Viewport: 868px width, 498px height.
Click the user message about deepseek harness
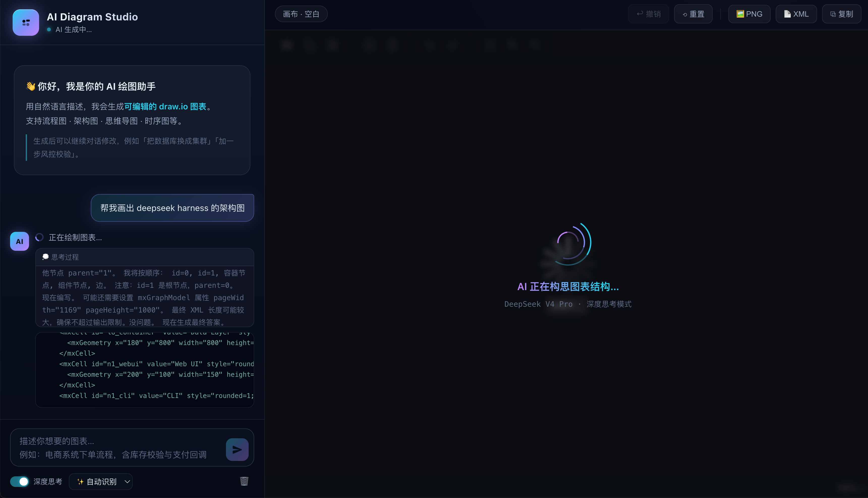[172, 208]
